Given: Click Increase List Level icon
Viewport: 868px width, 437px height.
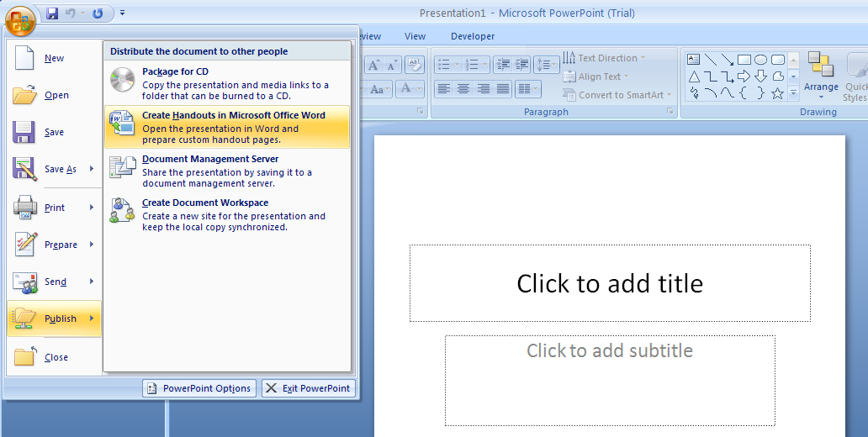Looking at the screenshot, I should [521, 66].
